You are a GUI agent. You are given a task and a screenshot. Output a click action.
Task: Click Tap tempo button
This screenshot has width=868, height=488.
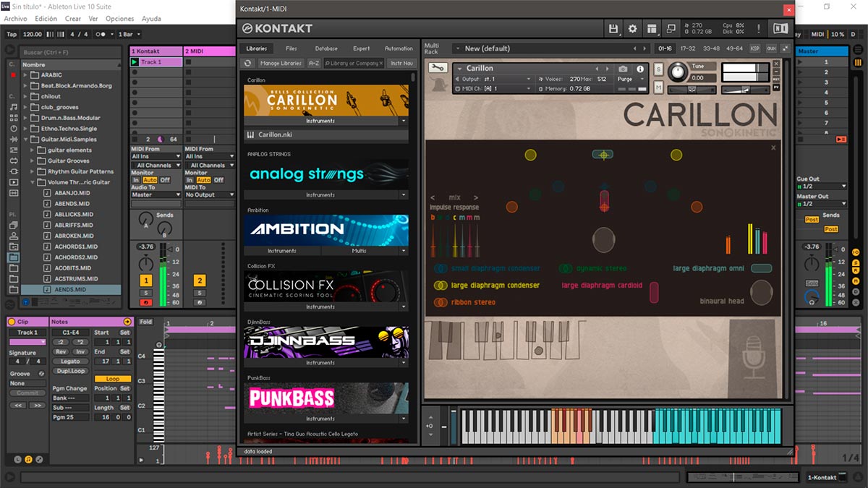tap(11, 34)
